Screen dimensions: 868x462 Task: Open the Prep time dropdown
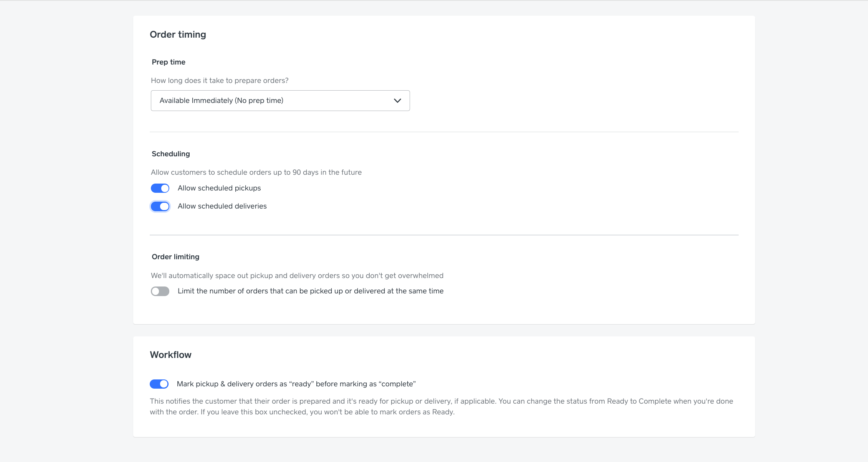pos(280,101)
